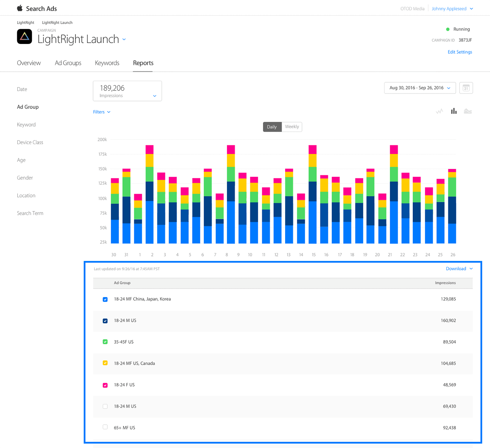
Task: Click the LightRight app icon
Action: [x=24, y=36]
